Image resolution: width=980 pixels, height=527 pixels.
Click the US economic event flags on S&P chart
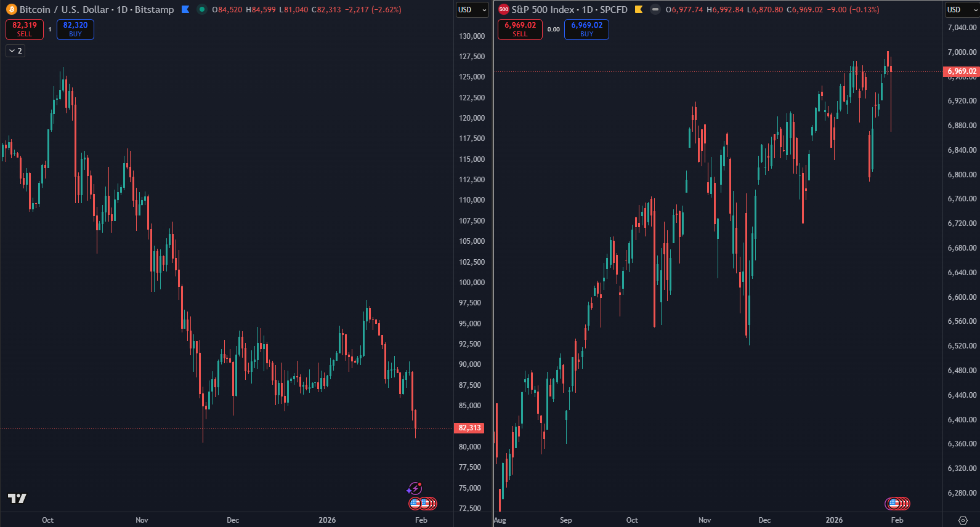coord(897,504)
